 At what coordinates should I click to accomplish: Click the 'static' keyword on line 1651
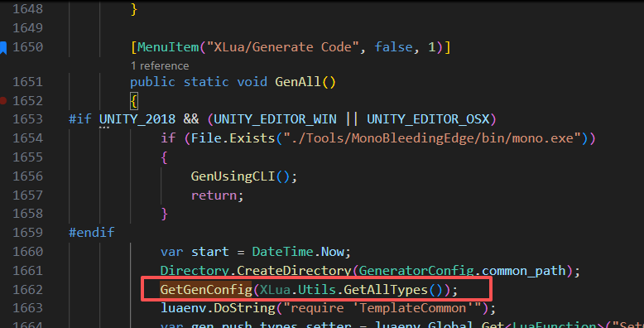(206, 82)
